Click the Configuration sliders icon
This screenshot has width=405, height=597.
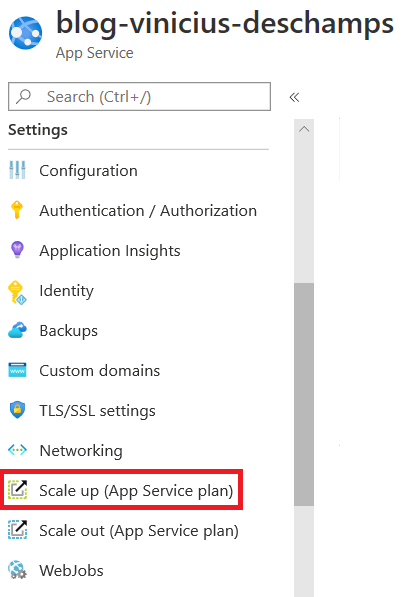[17, 170]
